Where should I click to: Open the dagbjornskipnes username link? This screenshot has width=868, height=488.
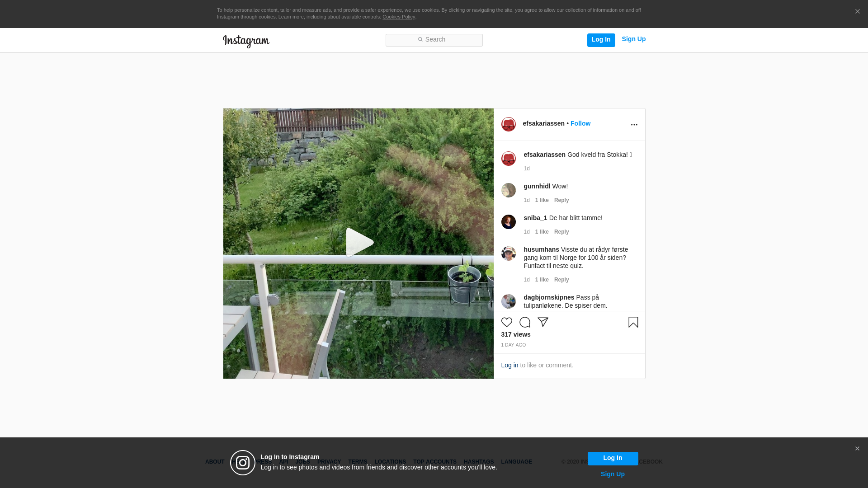coord(549,298)
